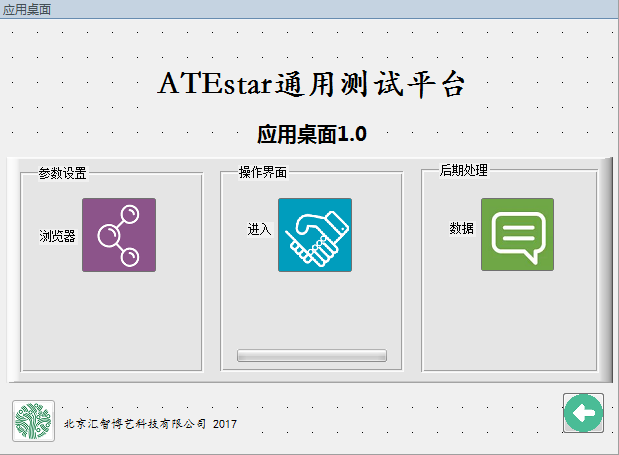
Task: Click the blue handshake 进入 icon
Action: pos(315,235)
